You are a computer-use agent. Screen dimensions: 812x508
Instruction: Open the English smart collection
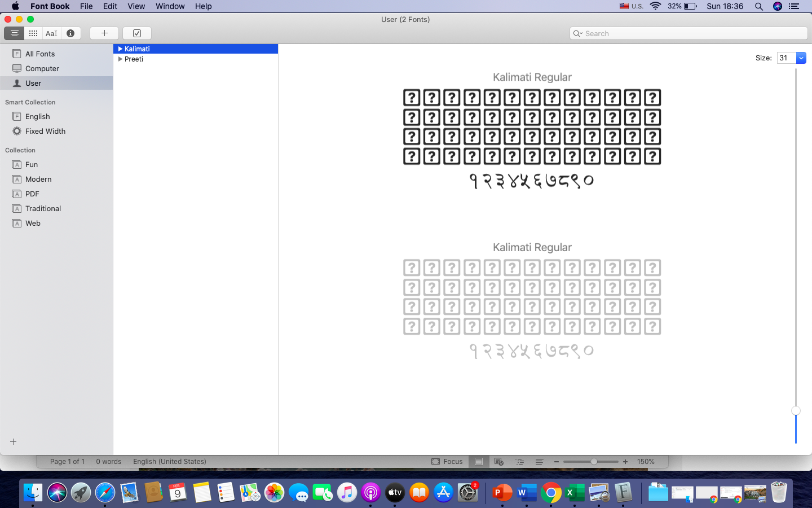[56, 116]
